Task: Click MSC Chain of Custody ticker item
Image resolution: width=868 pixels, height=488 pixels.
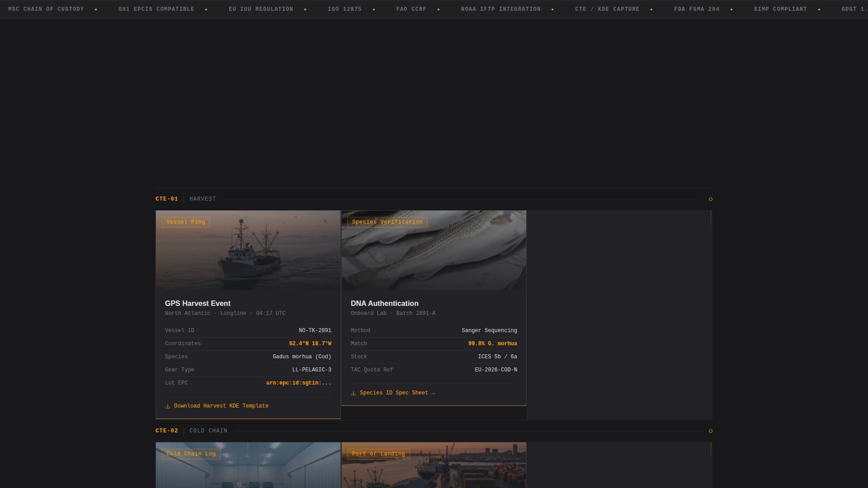Action: [46, 9]
